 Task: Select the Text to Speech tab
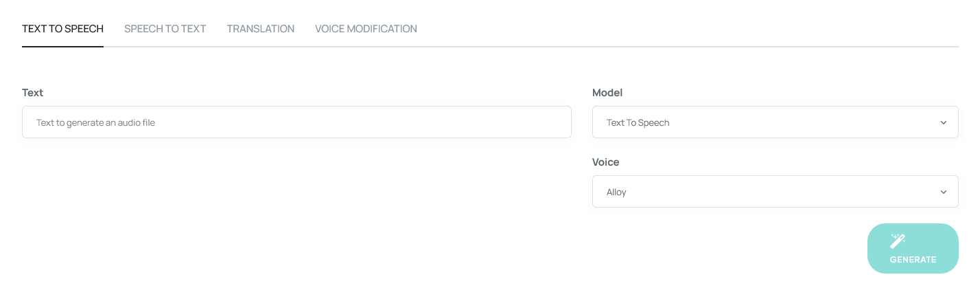pyautogui.click(x=62, y=29)
